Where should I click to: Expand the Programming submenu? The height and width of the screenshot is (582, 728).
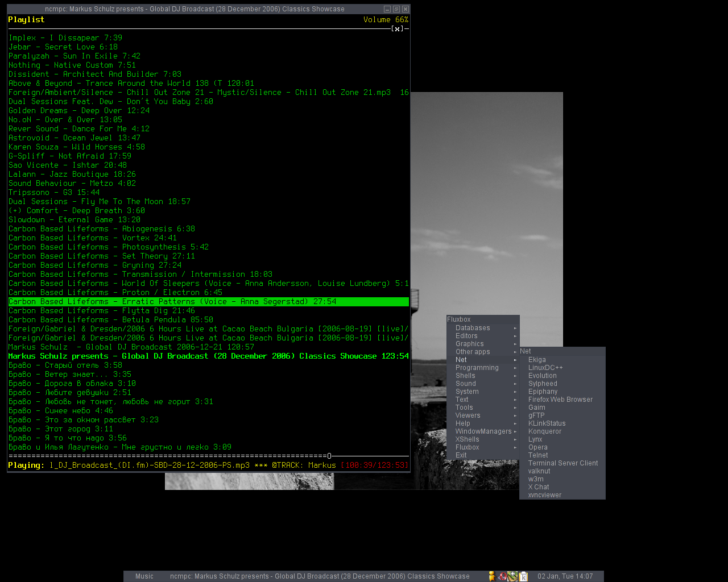(477, 368)
